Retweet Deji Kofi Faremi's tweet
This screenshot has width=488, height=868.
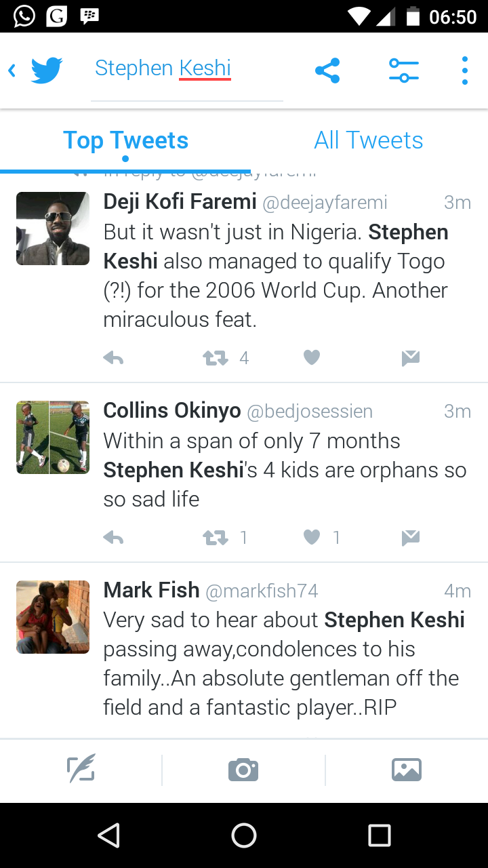point(216,358)
